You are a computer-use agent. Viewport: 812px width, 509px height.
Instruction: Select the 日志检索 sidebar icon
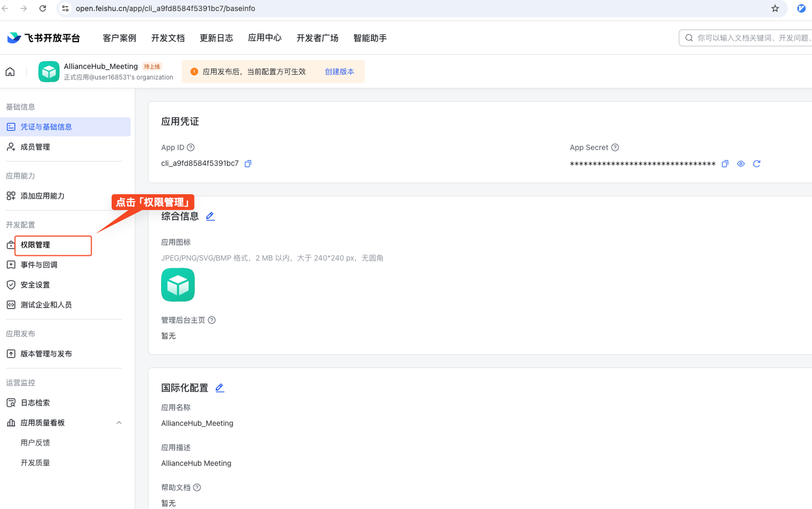pyautogui.click(x=11, y=402)
